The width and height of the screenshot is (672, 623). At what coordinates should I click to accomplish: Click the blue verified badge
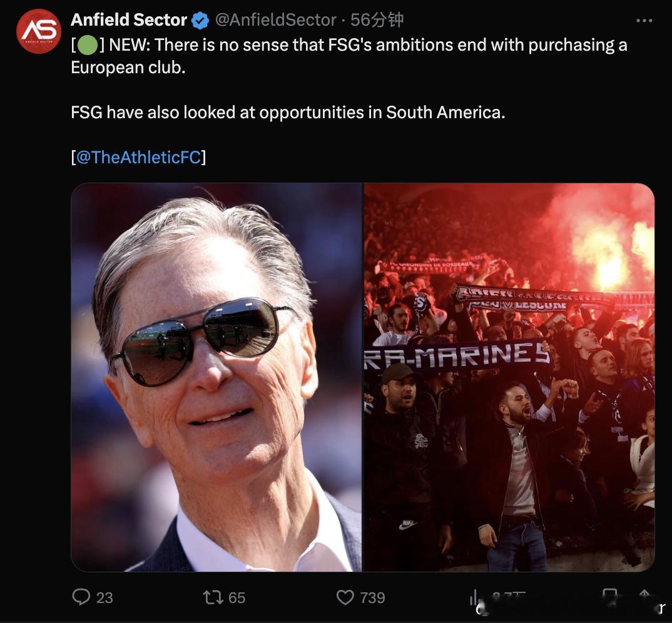[200, 21]
